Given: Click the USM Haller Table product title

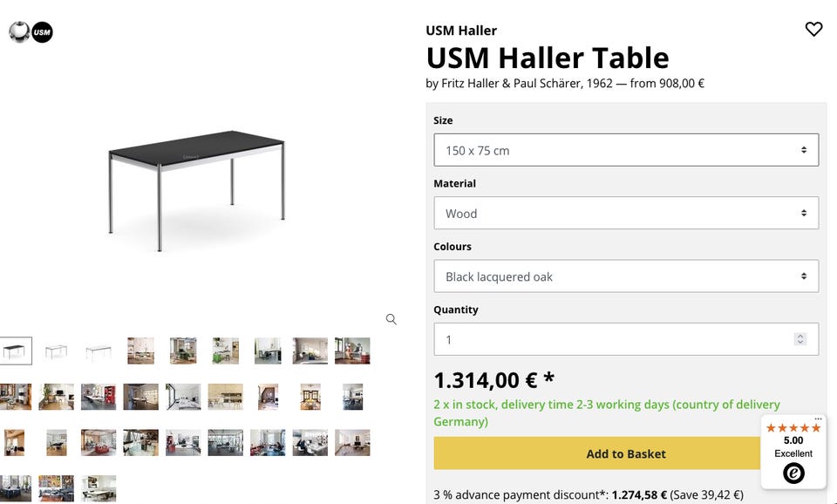Looking at the screenshot, I should coord(548,58).
